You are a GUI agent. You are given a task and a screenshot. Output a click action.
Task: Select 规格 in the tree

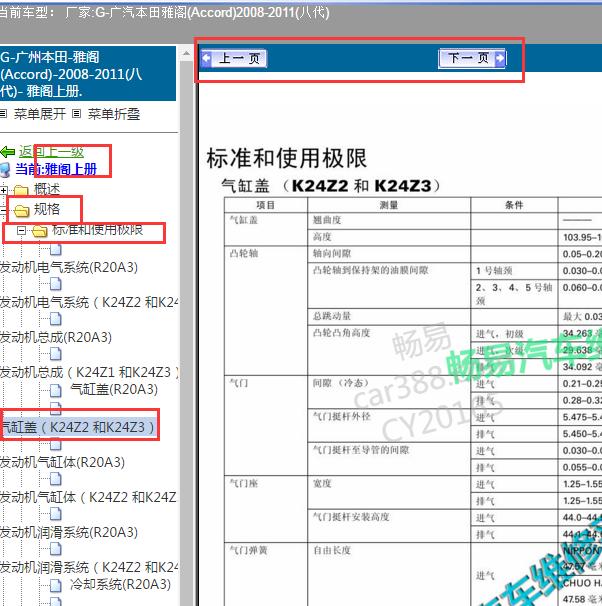47,209
